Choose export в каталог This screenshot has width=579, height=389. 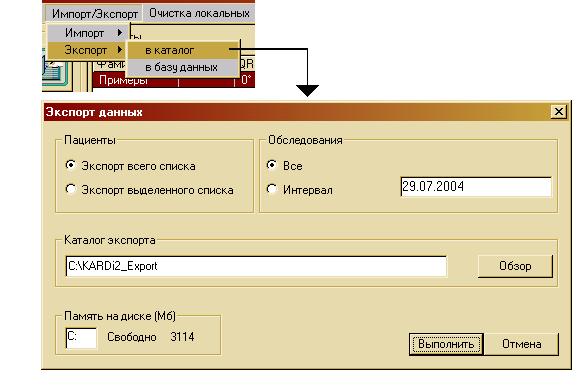pyautogui.click(x=183, y=50)
